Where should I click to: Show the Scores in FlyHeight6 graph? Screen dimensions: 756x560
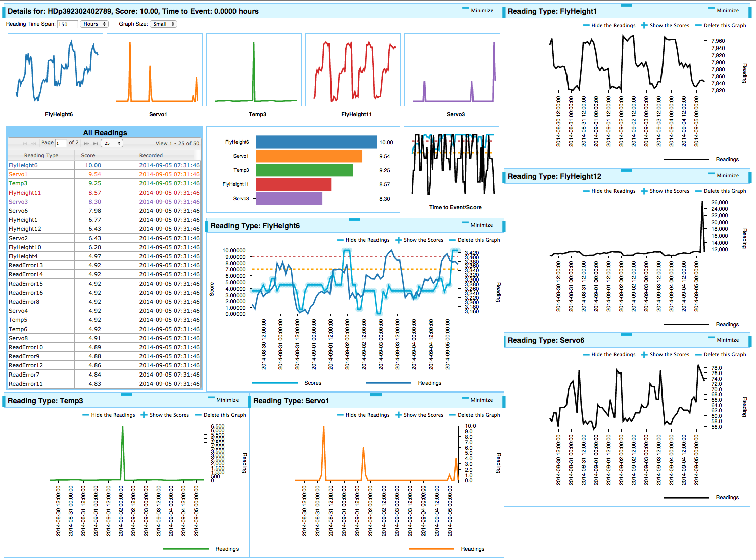(419, 240)
